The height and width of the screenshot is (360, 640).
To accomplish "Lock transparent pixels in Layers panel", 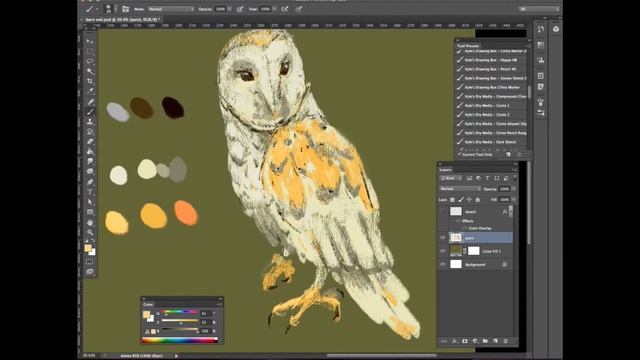I will (452, 200).
